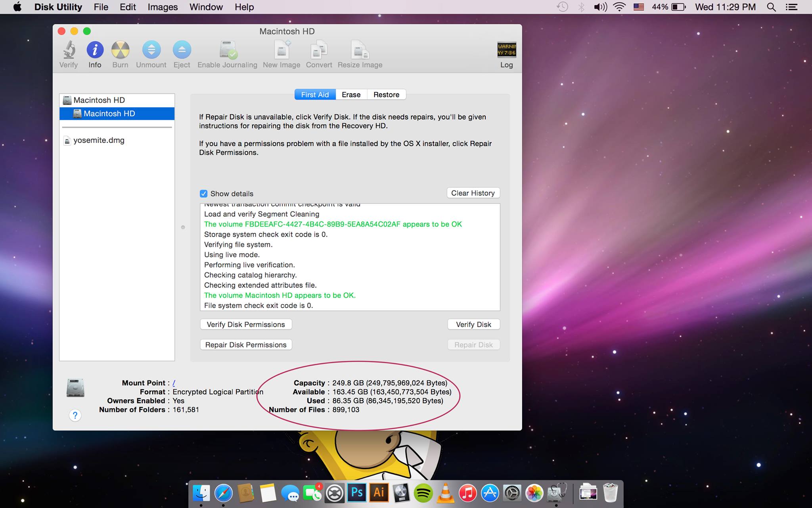Open the help question mark button
812x508 pixels.
tap(75, 416)
